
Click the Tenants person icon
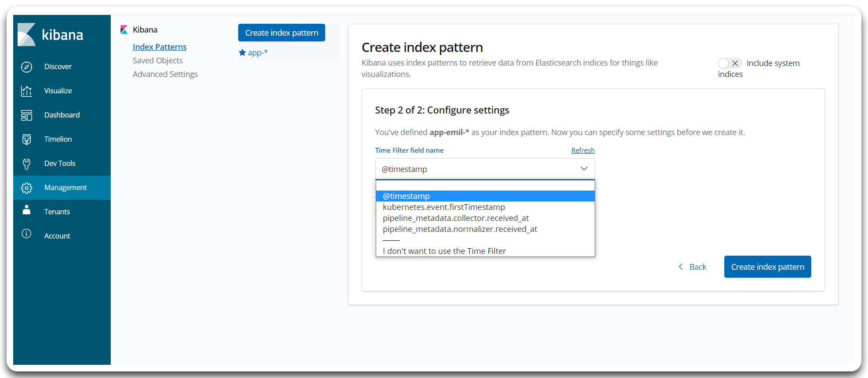[26, 210]
